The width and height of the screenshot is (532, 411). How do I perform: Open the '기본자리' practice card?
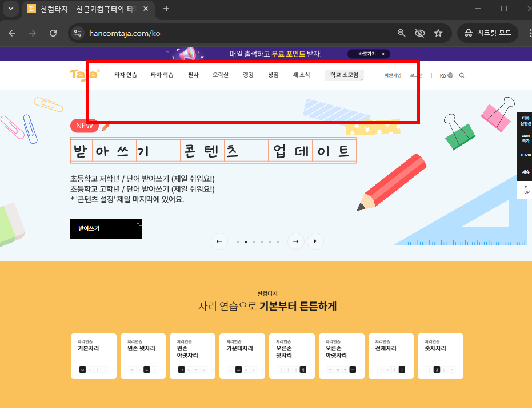pos(93,356)
